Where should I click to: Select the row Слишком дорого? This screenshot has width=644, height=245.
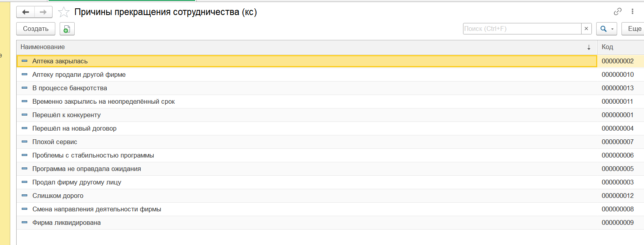58,196
